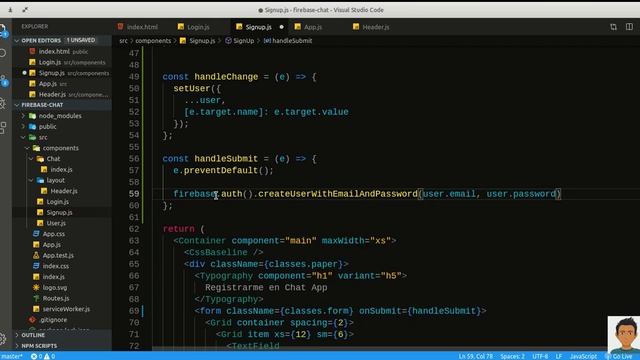
Task: Click the handleSubmit breadcrumb
Action: [292, 41]
